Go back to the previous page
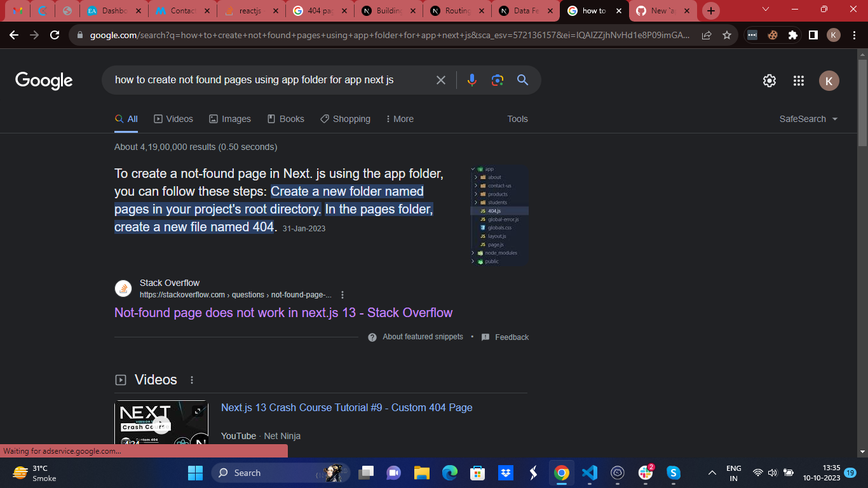Screen dimensions: 868x488 click(x=15, y=35)
